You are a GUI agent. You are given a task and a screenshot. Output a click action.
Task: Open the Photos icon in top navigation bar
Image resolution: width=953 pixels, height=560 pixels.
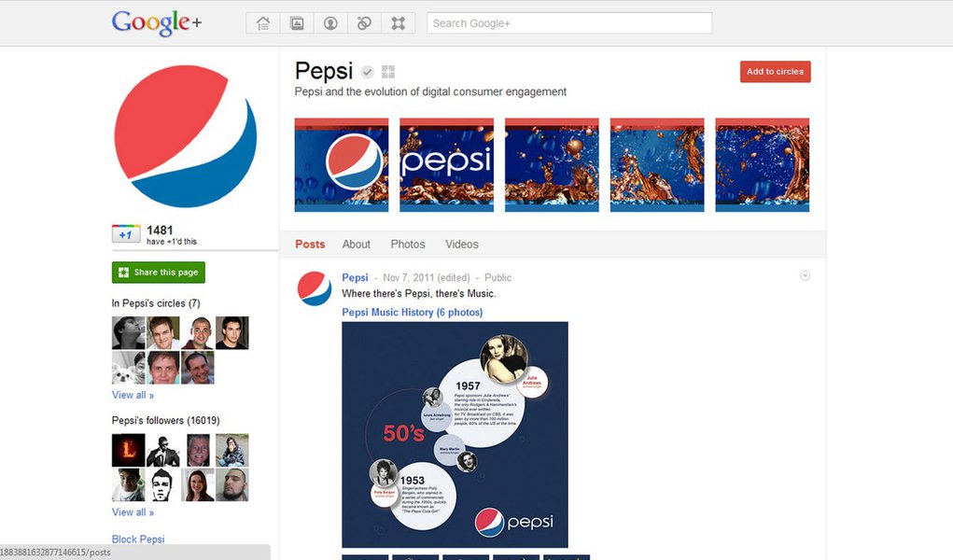(x=297, y=23)
